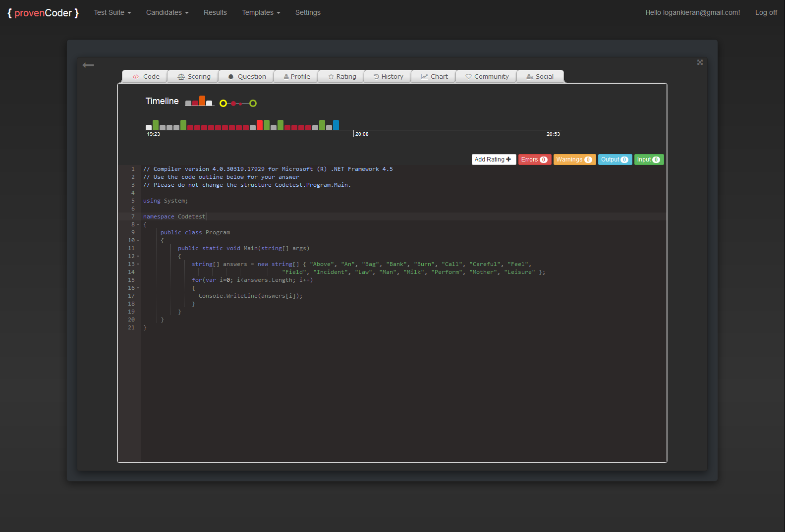Open the Scoring tab
The height and width of the screenshot is (532, 785).
[194, 76]
